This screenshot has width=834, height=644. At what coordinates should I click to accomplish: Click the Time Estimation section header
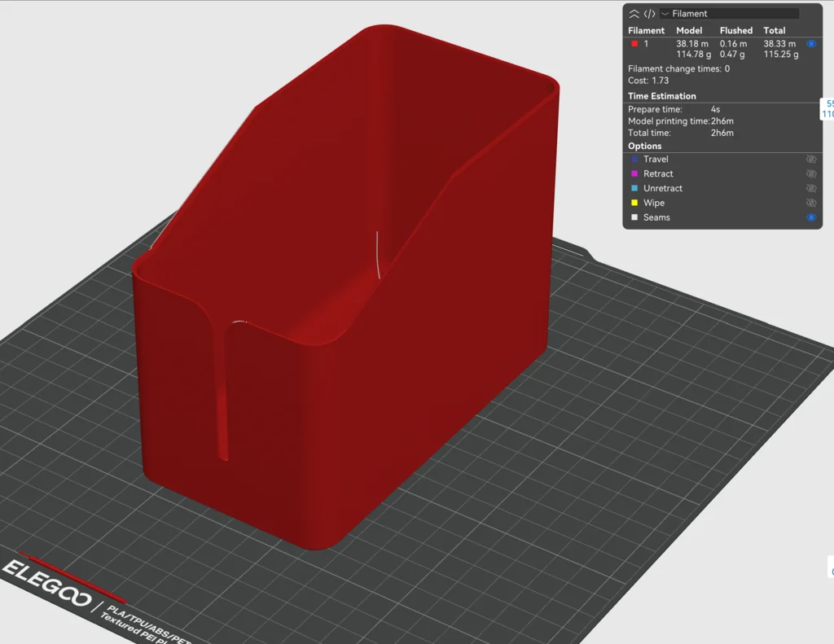pyautogui.click(x=661, y=96)
